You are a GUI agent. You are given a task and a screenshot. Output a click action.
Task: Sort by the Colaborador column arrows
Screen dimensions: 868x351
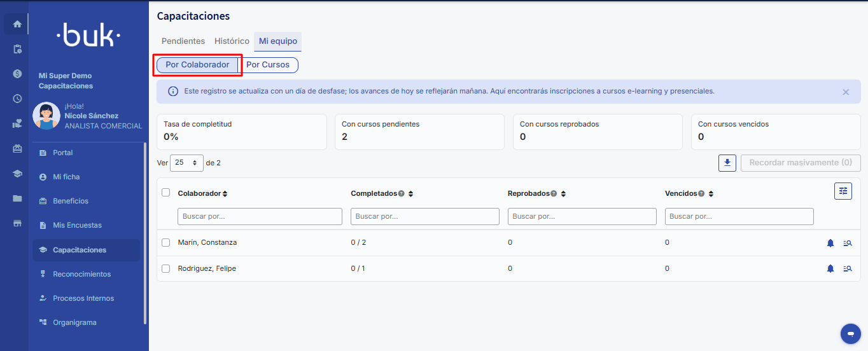[x=225, y=194]
